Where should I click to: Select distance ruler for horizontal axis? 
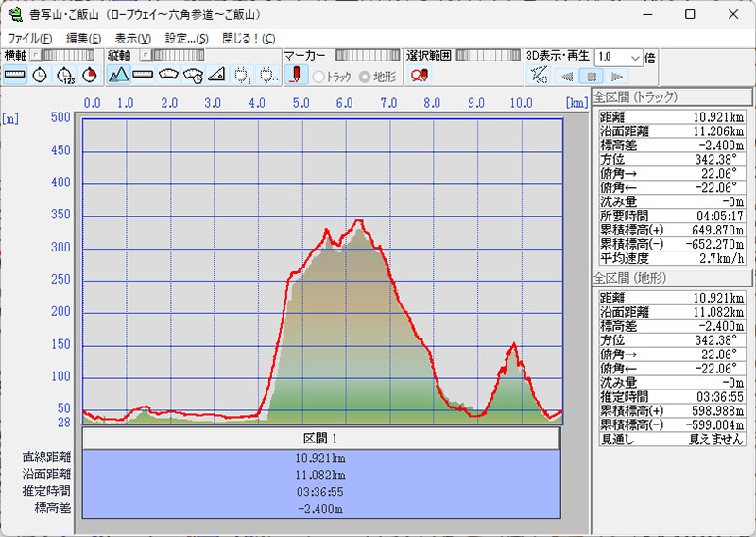[14, 75]
